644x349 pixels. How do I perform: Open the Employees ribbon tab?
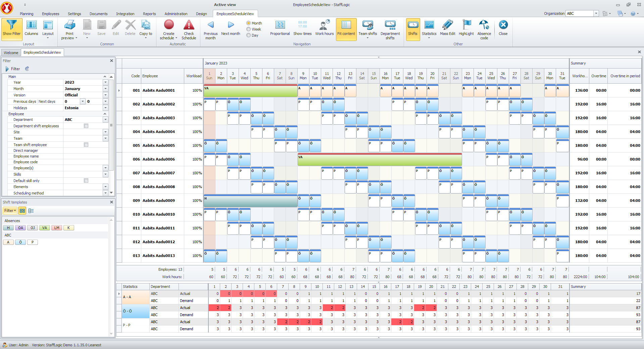pyautogui.click(x=51, y=14)
